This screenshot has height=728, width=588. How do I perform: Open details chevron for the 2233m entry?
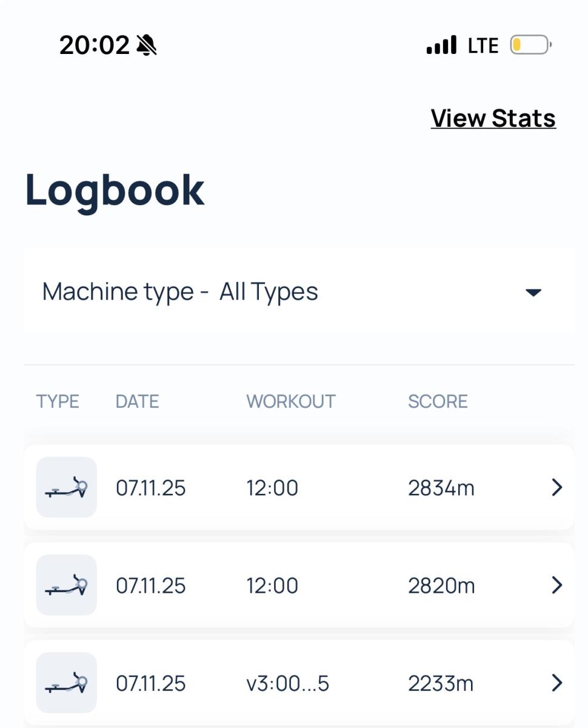coord(556,683)
